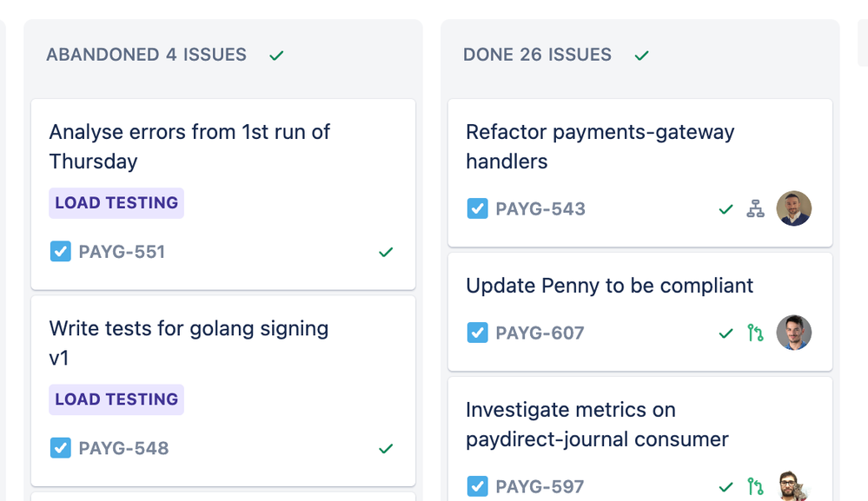Click the resolved checkmark on PAYG-543 card
The width and height of the screenshot is (868, 501).
click(726, 209)
